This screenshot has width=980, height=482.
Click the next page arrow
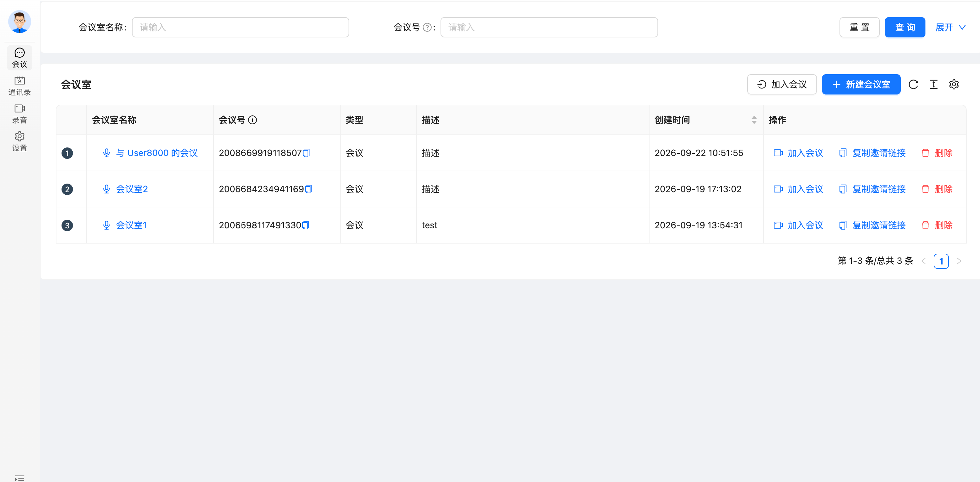(x=959, y=261)
